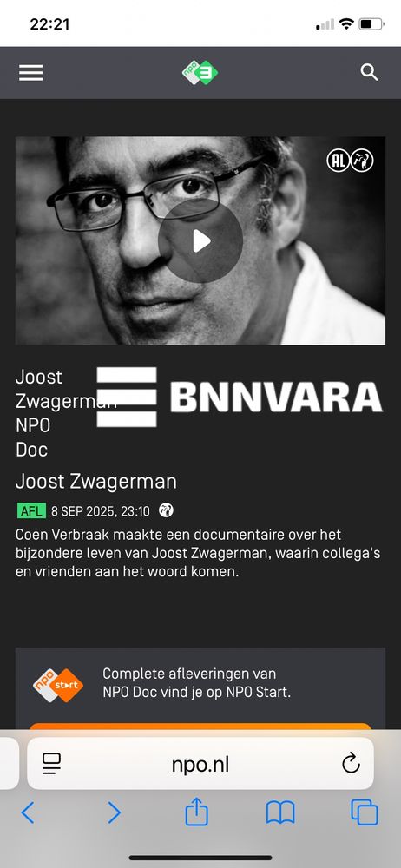Open Safari bookmarks
The width and height of the screenshot is (401, 868).
tap(280, 813)
